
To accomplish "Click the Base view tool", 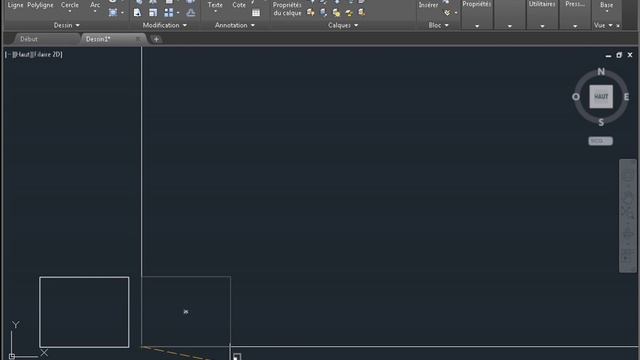I will pyautogui.click(x=607, y=5).
